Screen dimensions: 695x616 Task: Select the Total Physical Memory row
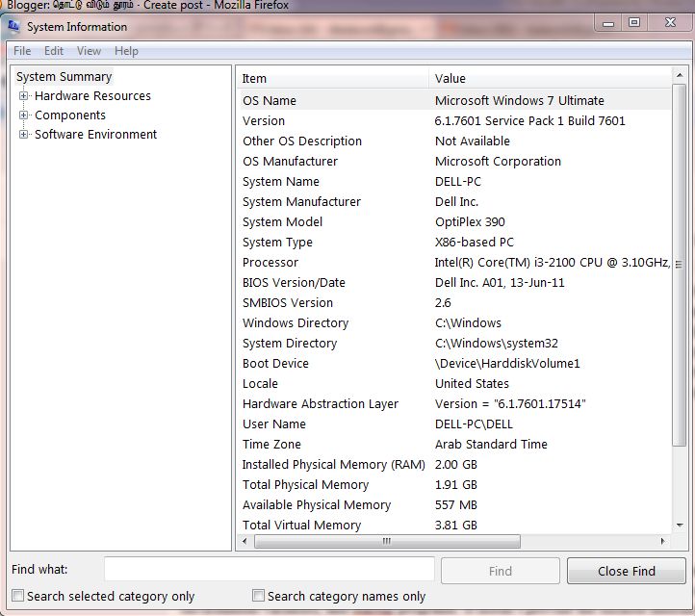tap(454, 485)
